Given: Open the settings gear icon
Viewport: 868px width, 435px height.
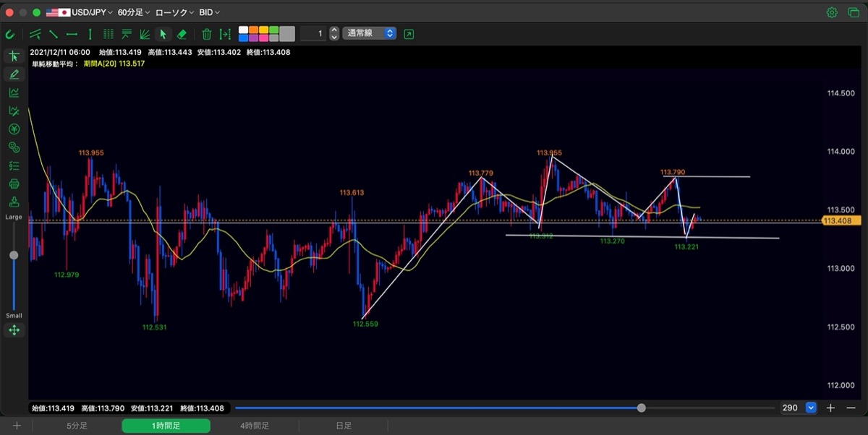Looking at the screenshot, I should point(832,12).
